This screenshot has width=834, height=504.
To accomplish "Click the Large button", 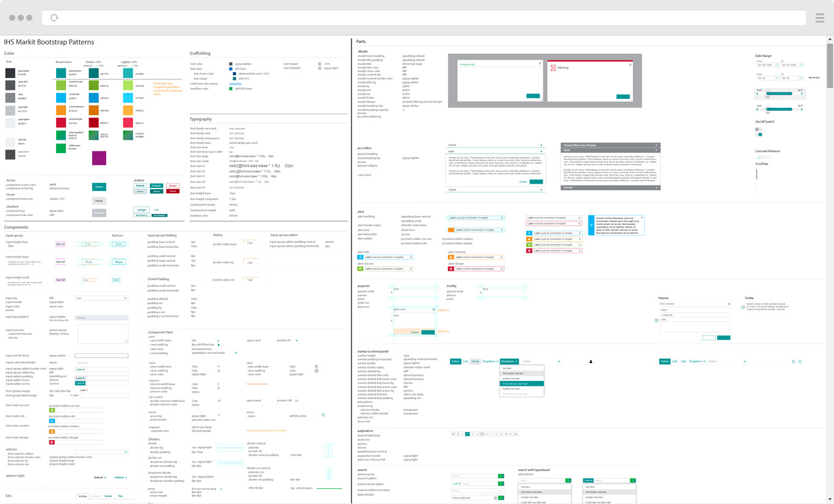I will tap(142, 209).
